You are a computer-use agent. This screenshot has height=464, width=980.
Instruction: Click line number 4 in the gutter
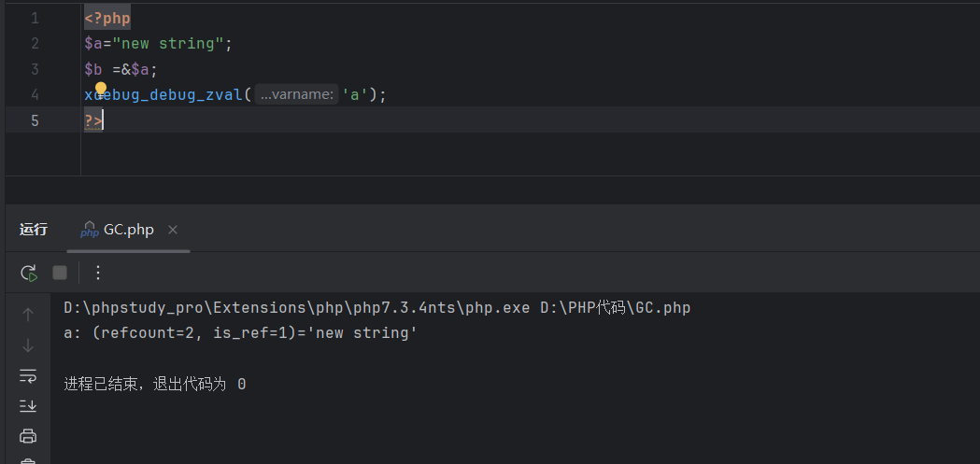coord(35,94)
